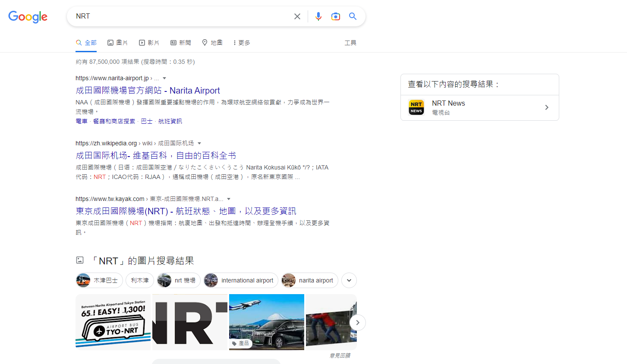627x364 pixels.
Task: Open search by image camera icon
Action: [335, 16]
